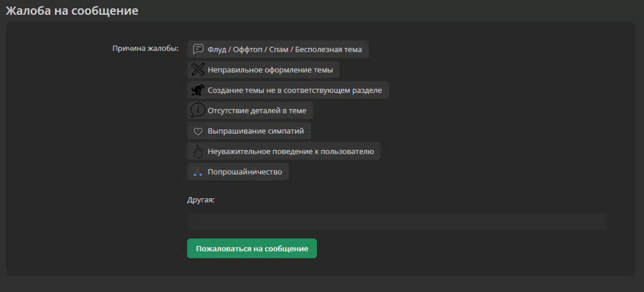Focus the 'Другая' custom reason text field
This screenshot has height=292, width=644.
pos(396,221)
